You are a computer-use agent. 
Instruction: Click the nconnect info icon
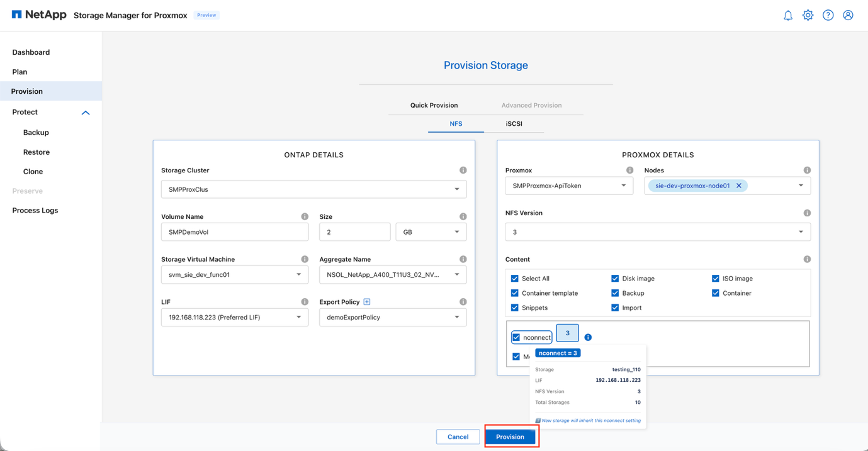588,337
